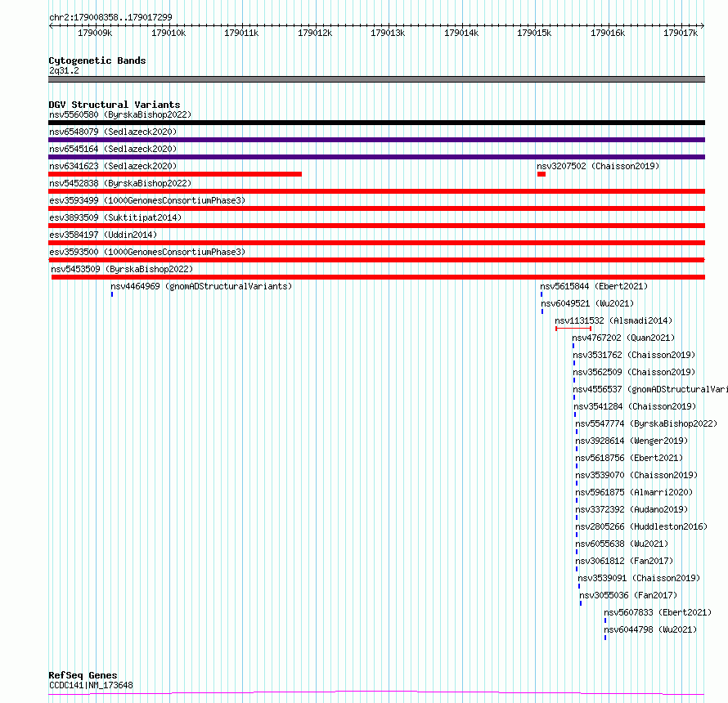
Task: Click nsv4767202 (Quan2021) label
Action: (x=623, y=338)
